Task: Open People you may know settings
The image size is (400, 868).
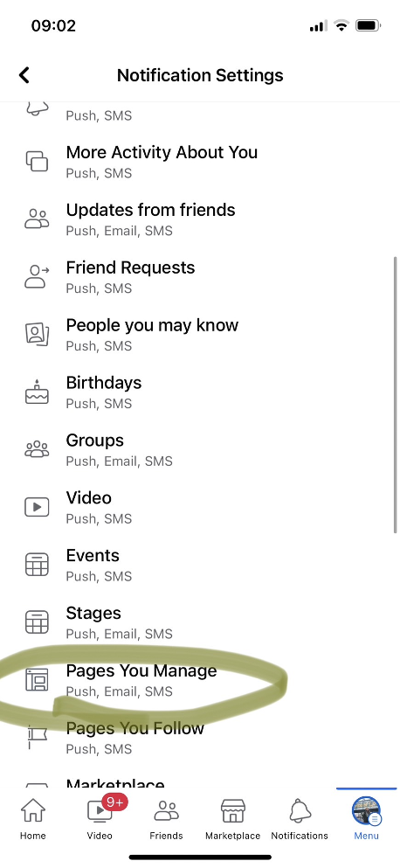Action: coord(200,334)
